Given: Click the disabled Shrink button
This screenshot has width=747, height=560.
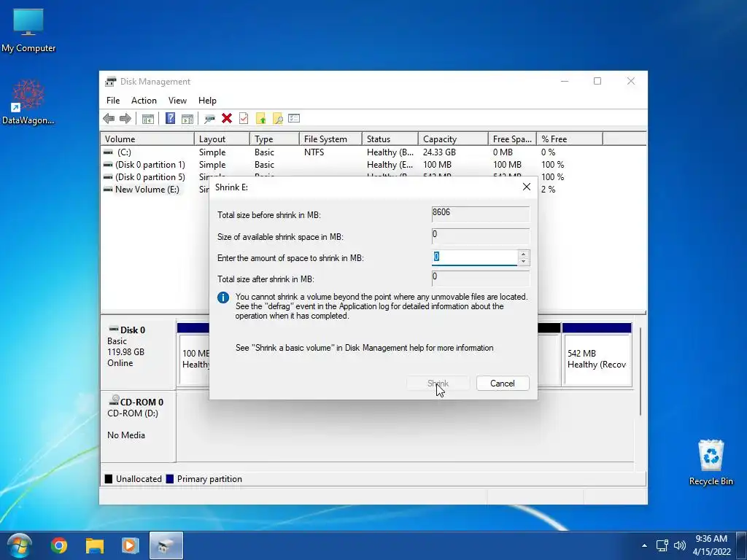Looking at the screenshot, I should coord(438,384).
